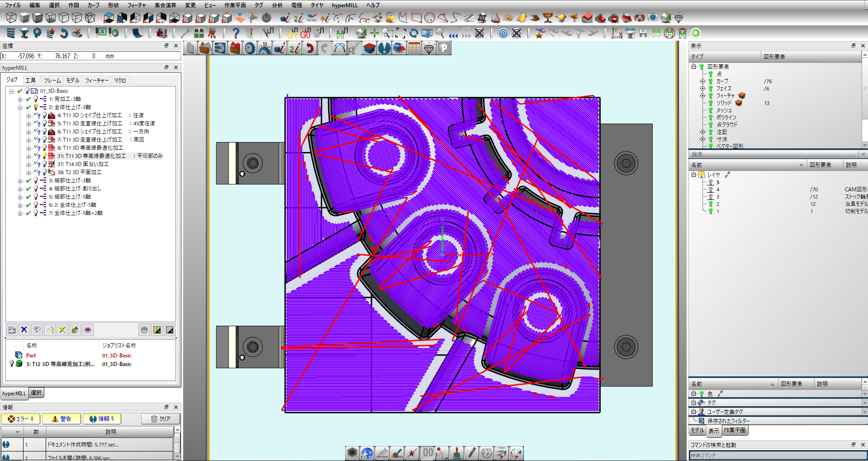
Task: Expand job 3 細部仕上げ-3軸
Action: pyautogui.click(x=20, y=180)
